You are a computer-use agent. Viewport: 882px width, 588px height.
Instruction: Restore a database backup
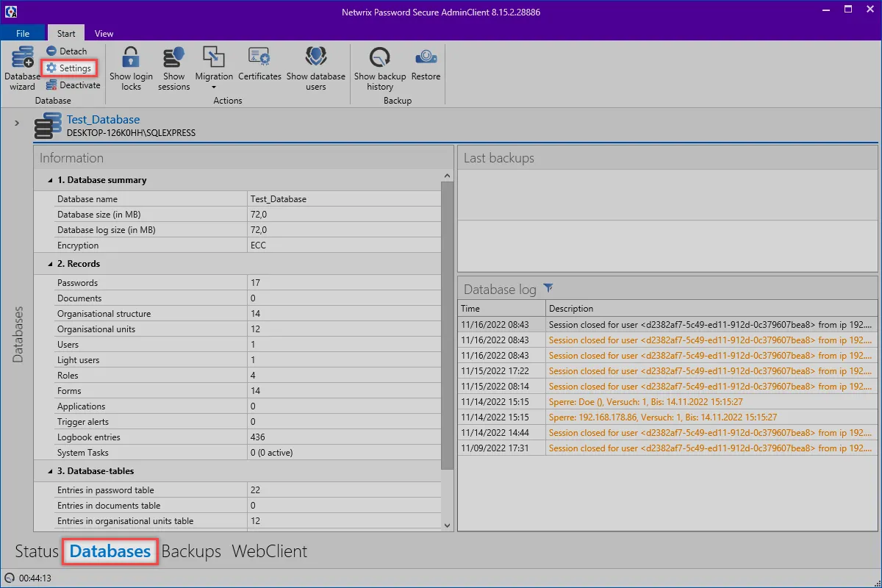426,68
